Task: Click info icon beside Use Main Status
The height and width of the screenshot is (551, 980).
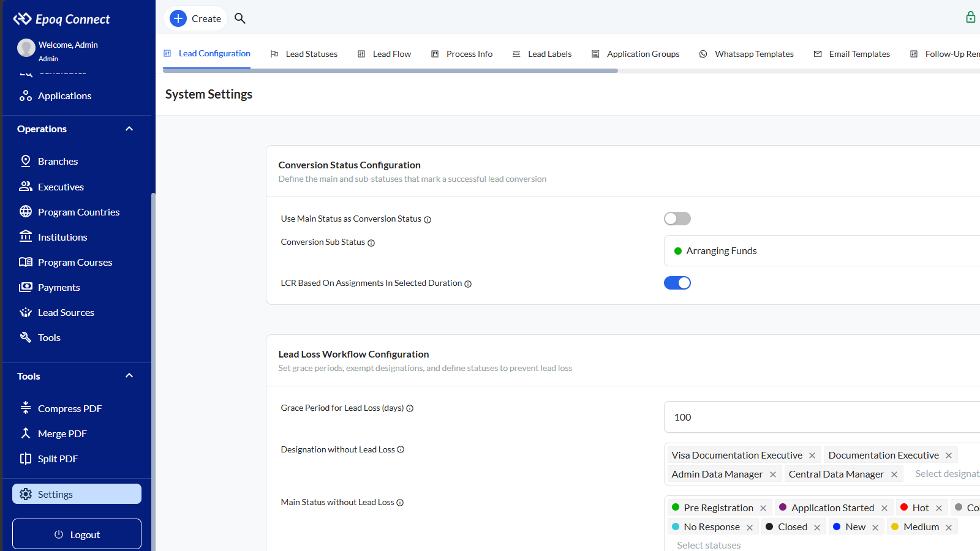Action: coord(428,220)
